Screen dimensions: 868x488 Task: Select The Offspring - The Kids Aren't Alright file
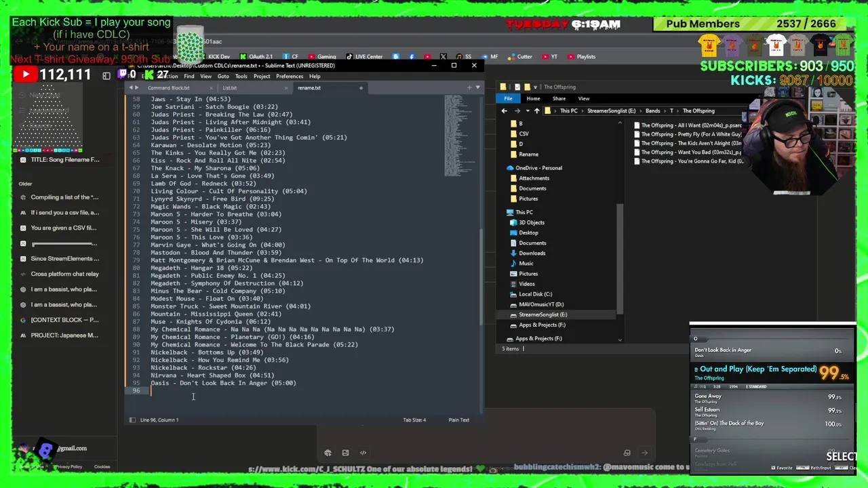[688, 143]
